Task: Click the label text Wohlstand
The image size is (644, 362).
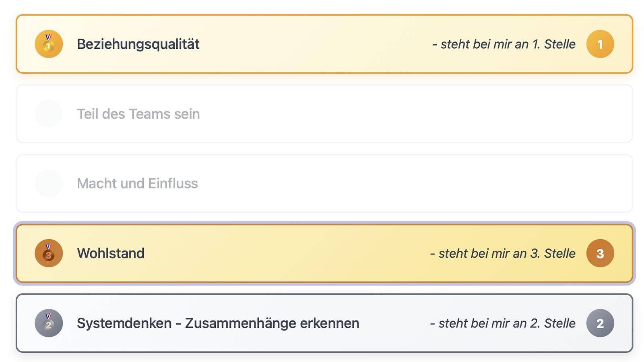Action: [111, 253]
